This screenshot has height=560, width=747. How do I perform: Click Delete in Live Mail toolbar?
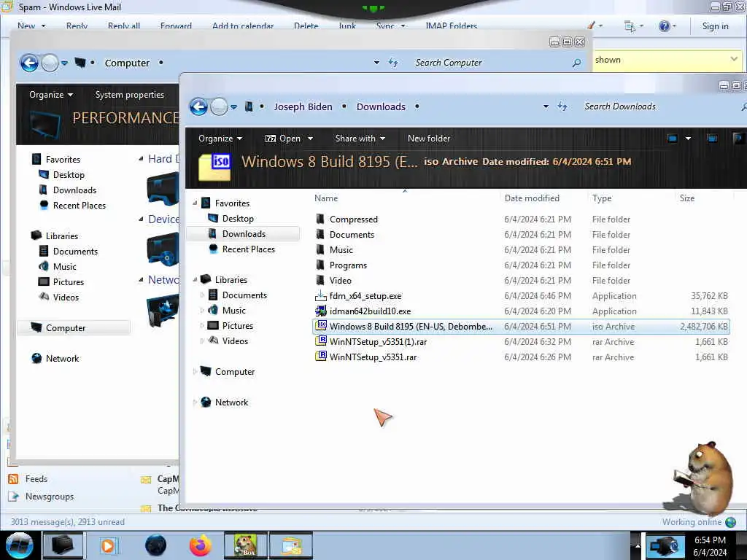(x=306, y=26)
